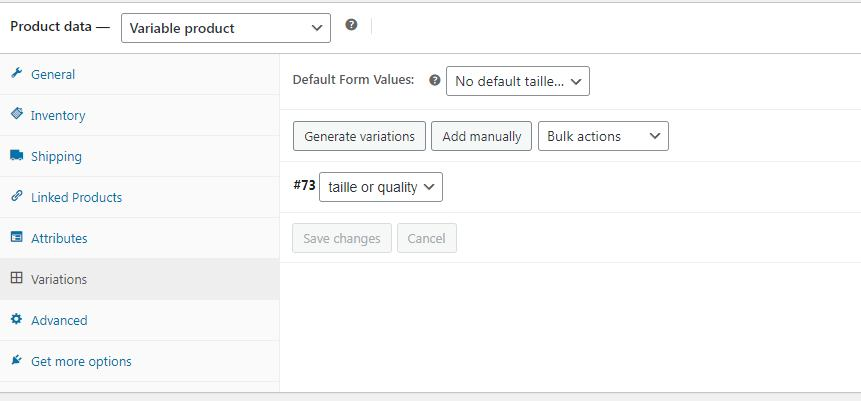Click the Inventory tag icon

[x=16, y=115]
